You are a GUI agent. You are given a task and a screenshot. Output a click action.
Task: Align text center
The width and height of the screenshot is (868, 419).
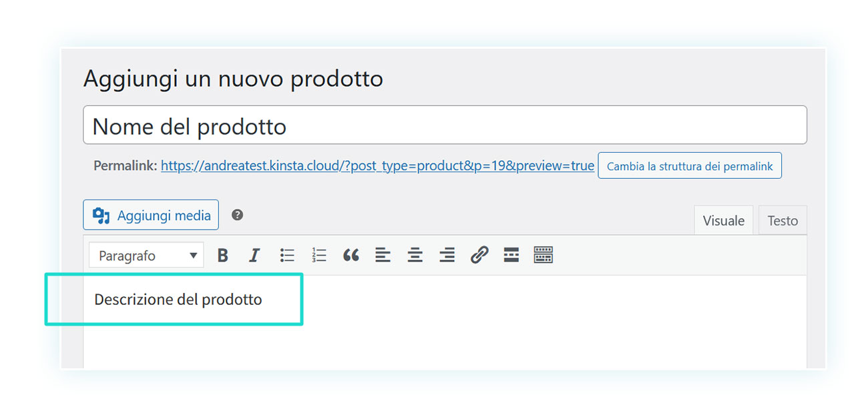415,256
